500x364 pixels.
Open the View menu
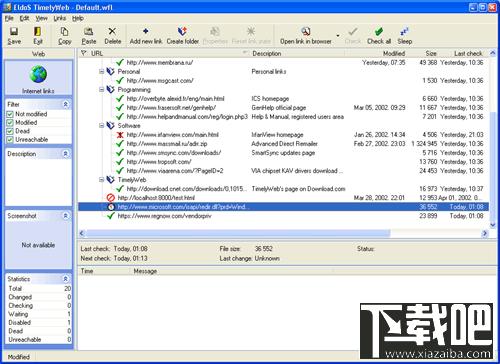coord(42,18)
